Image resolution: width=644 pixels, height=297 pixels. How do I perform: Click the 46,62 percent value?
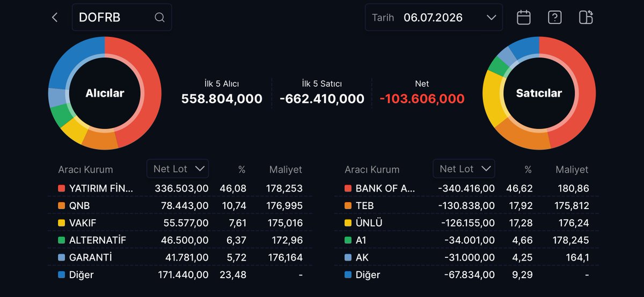click(x=519, y=189)
